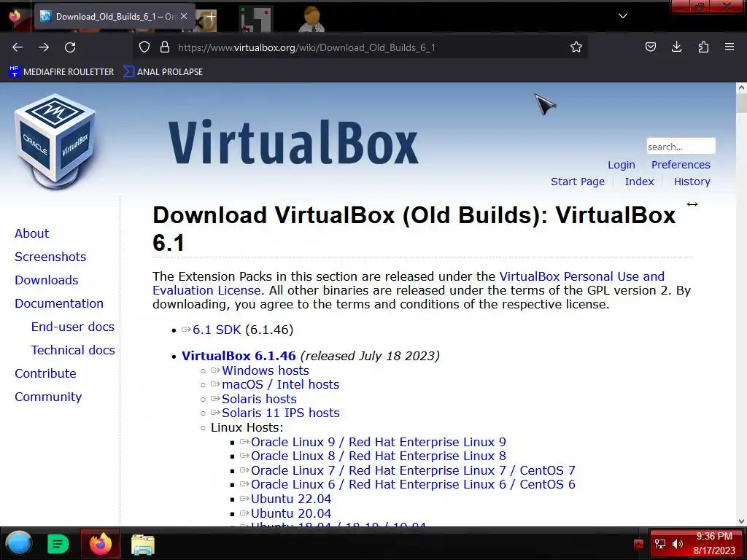Download the Solaris 11 IPS hosts package
The image size is (747, 560).
pyautogui.click(x=281, y=413)
